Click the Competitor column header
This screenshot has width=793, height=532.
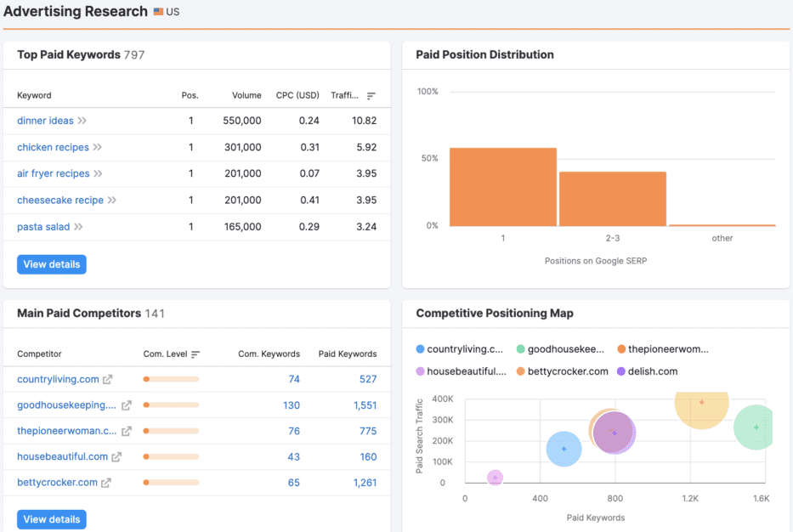coord(39,354)
